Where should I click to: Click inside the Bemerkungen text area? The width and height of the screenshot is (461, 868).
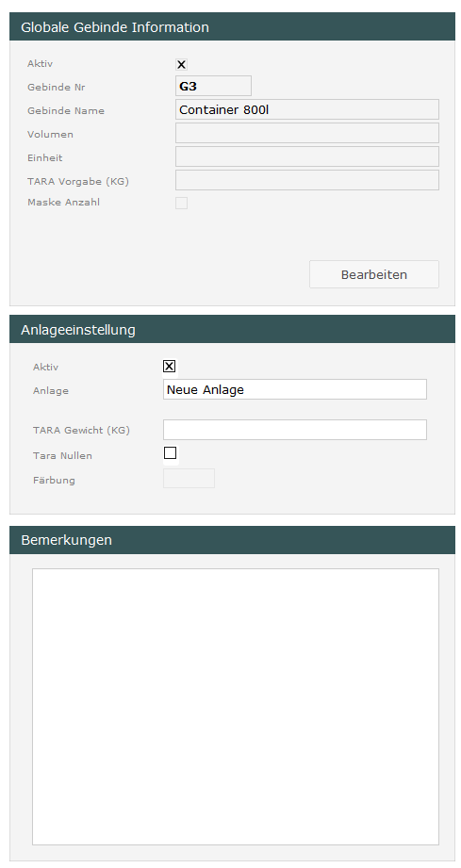236,706
